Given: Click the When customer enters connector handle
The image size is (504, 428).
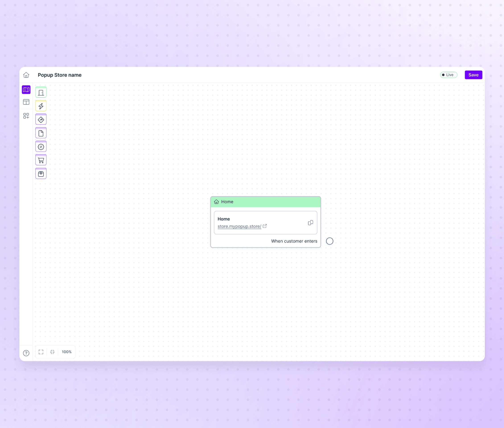Looking at the screenshot, I should coord(329,241).
